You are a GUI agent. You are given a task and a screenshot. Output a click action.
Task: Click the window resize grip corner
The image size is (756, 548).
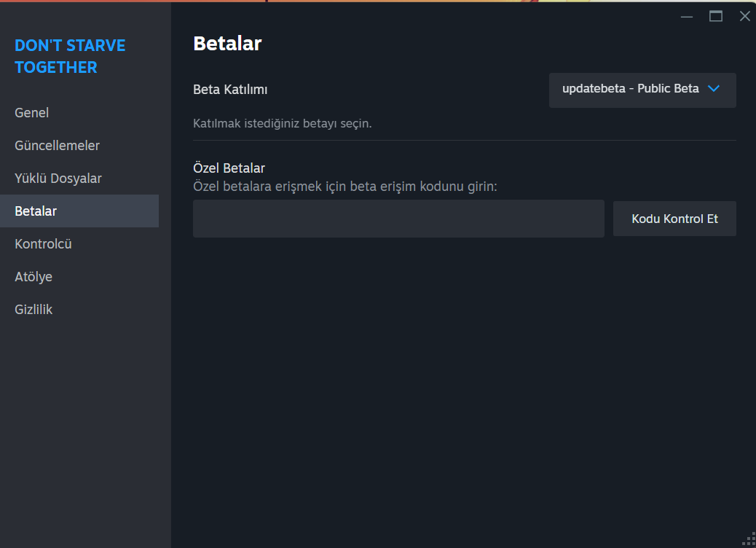pyautogui.click(x=747, y=540)
